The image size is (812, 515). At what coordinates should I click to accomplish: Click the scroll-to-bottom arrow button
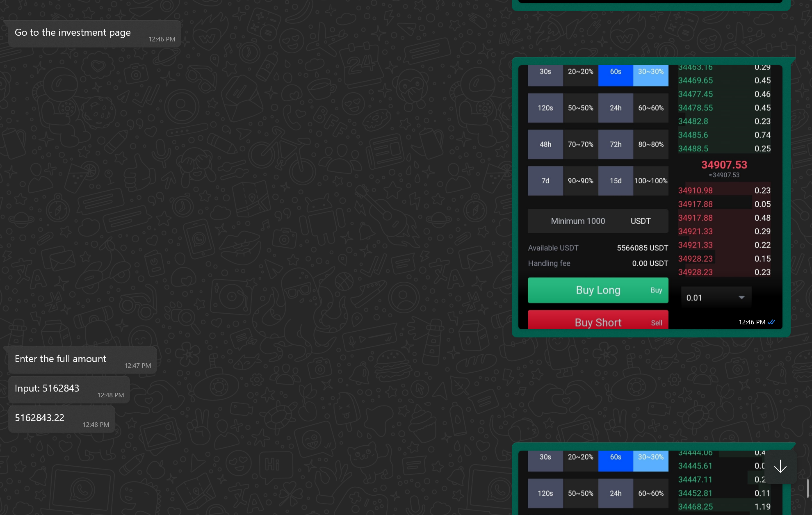point(780,467)
